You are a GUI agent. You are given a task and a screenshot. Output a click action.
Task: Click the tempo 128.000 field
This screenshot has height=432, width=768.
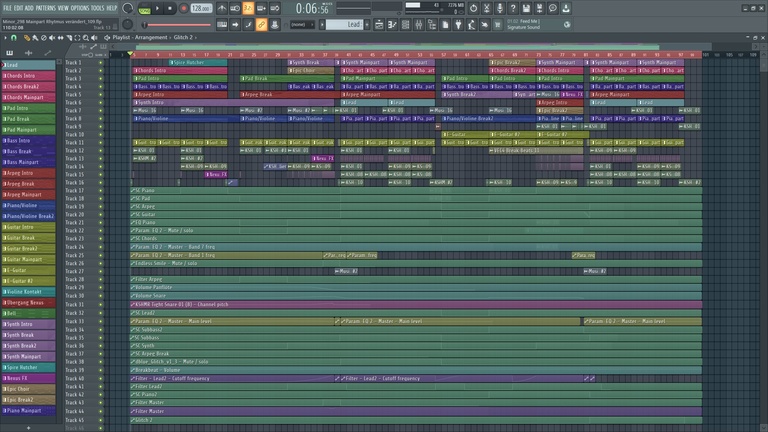[x=201, y=8]
